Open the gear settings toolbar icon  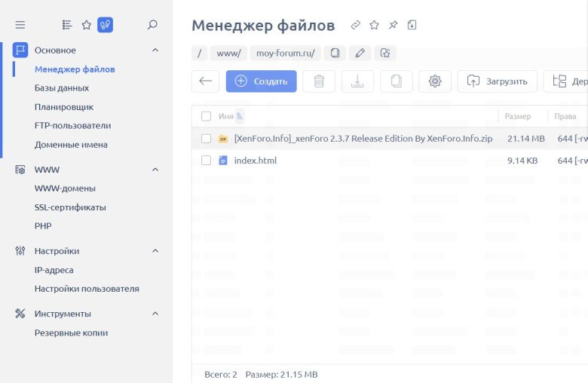coord(434,81)
